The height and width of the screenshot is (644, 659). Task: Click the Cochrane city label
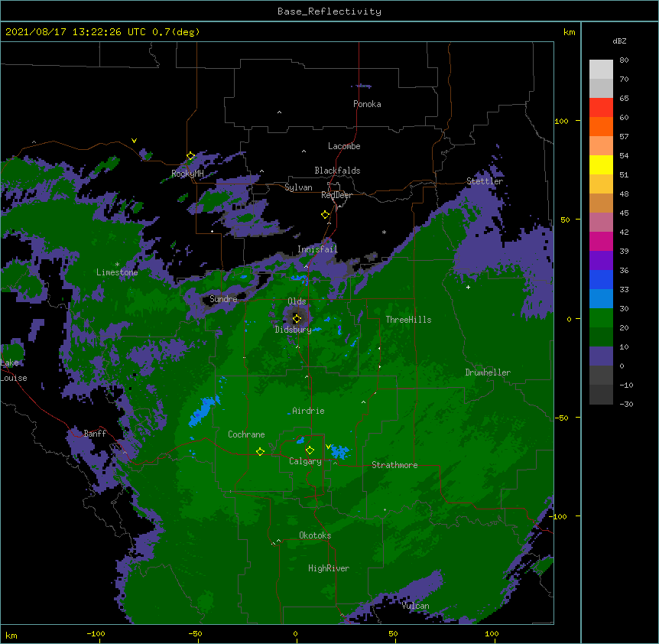[246, 434]
